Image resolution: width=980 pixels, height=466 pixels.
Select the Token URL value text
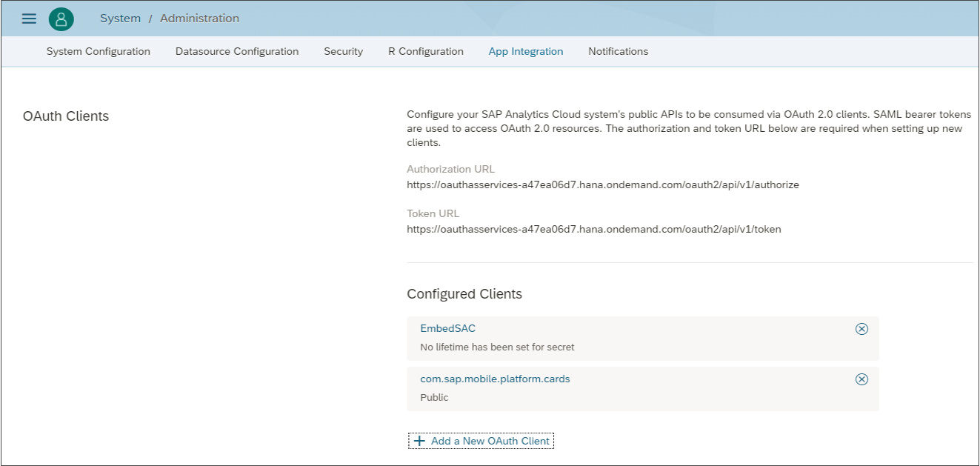pyautogui.click(x=594, y=229)
